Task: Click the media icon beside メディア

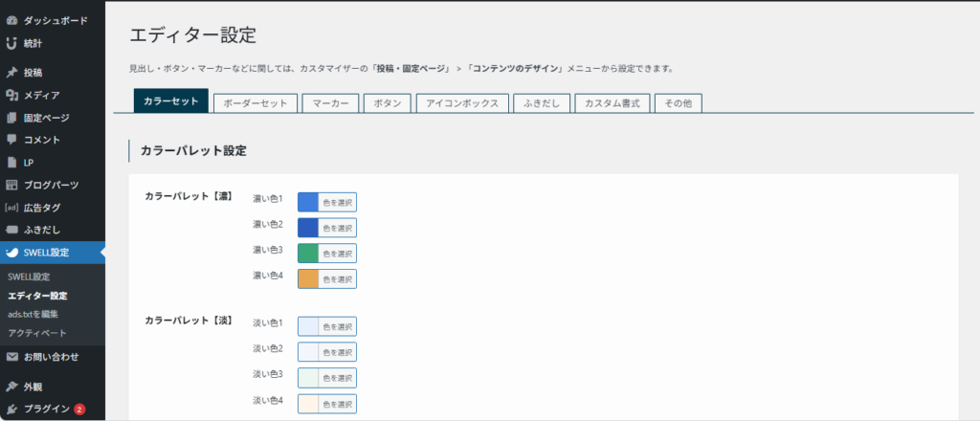Action: (11, 95)
